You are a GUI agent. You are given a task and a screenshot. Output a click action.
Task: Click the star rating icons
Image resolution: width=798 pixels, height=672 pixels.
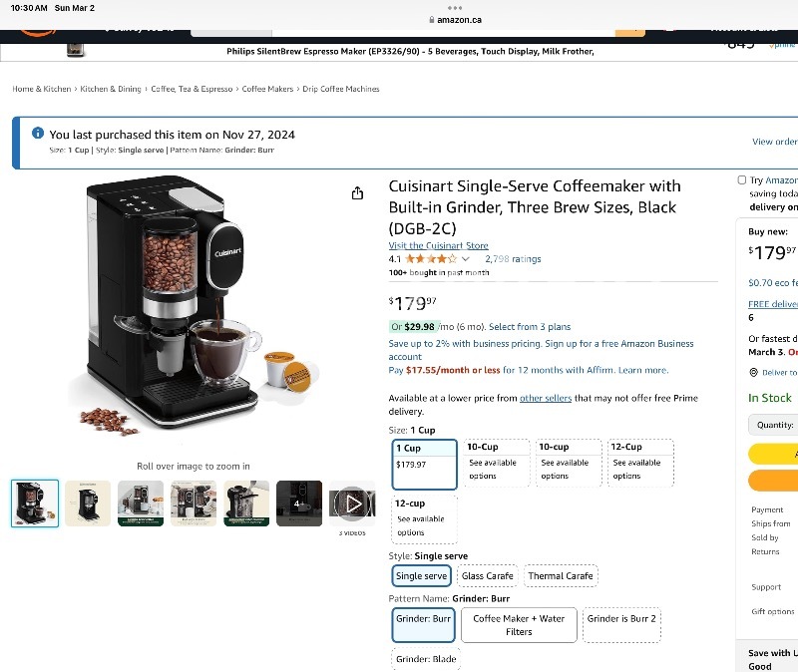pyautogui.click(x=431, y=258)
